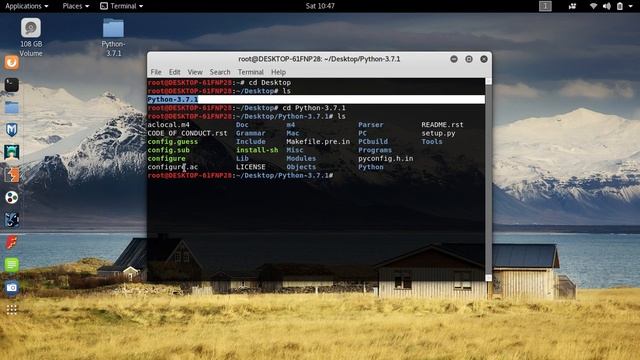Click the Grammar directory name
Screen dimensions: 640x360
251,133
